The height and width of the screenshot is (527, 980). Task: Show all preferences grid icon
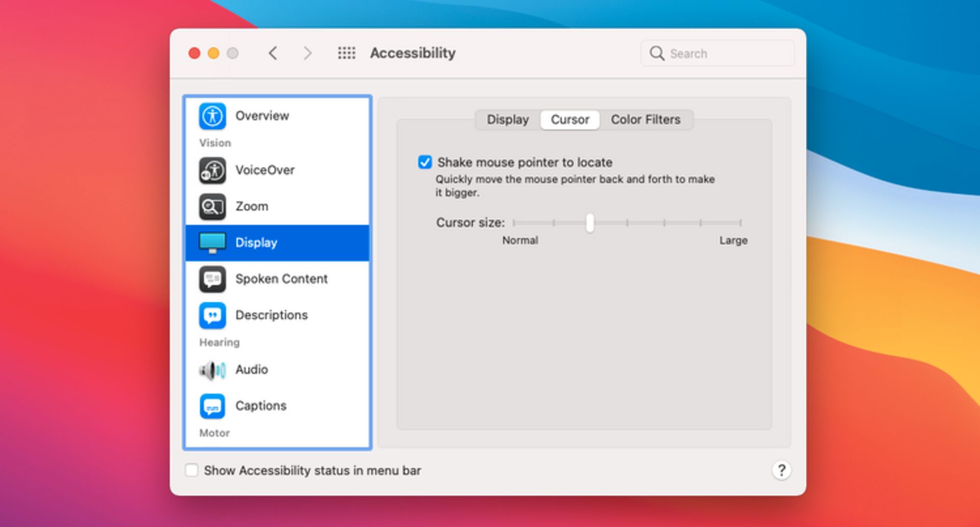[347, 53]
